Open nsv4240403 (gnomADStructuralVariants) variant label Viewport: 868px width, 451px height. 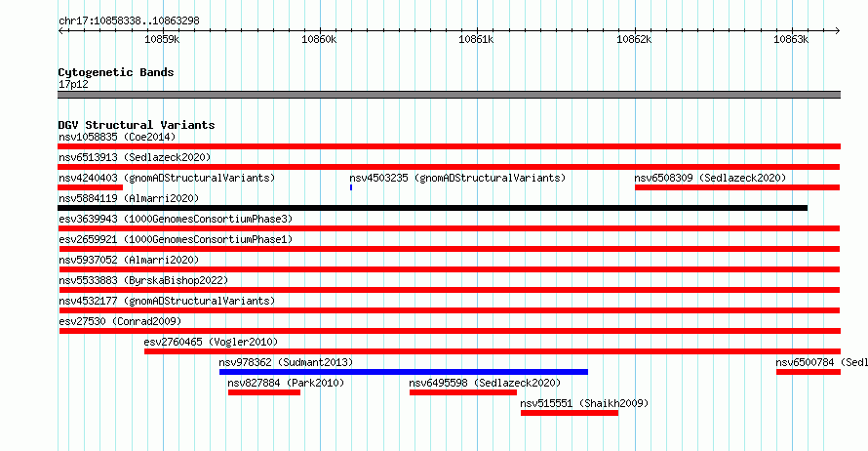click(167, 178)
